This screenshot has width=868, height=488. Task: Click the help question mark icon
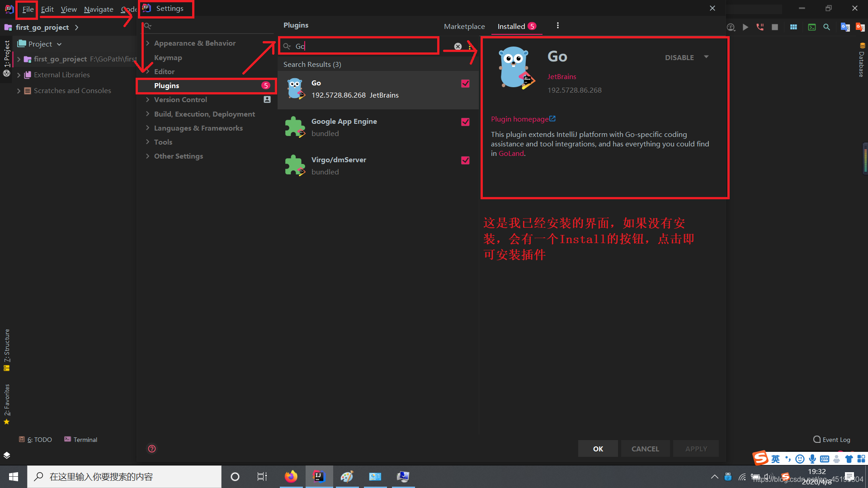click(x=152, y=449)
